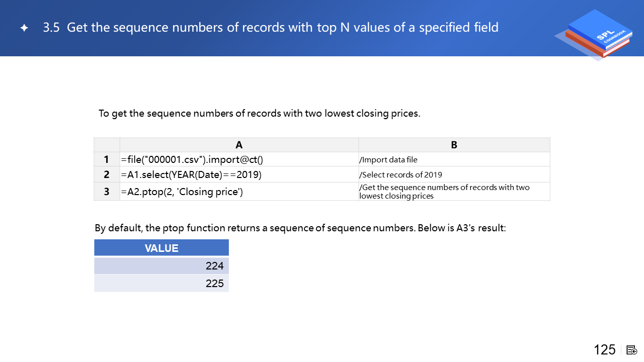The width and height of the screenshot is (644, 362).
Task: Click the file("000001.csv").import@ct() cell
Action: [x=192, y=159]
